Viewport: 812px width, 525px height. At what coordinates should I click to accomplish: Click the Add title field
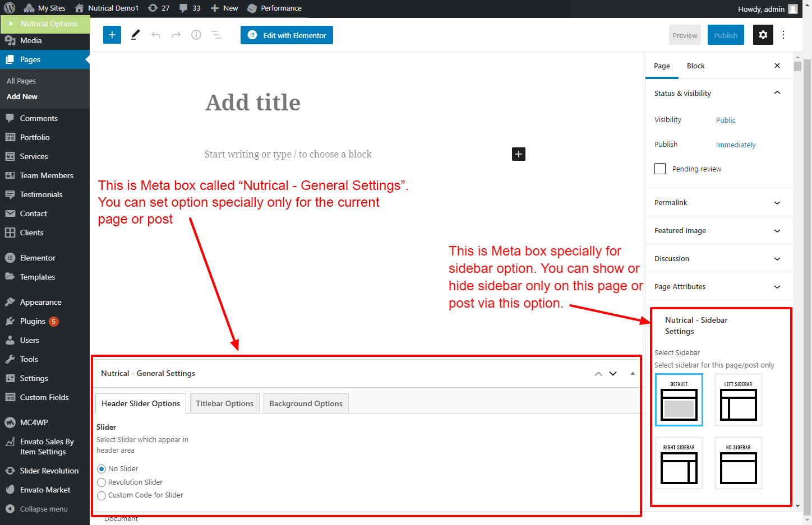[x=252, y=103]
